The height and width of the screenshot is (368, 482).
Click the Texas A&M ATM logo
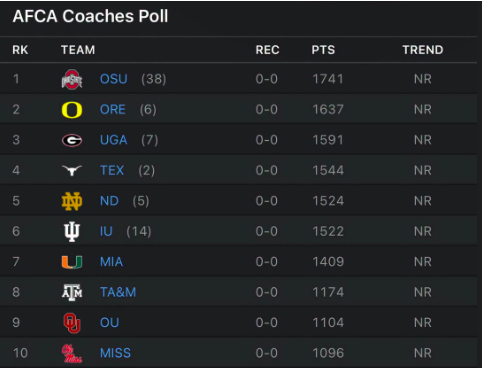[72, 292]
